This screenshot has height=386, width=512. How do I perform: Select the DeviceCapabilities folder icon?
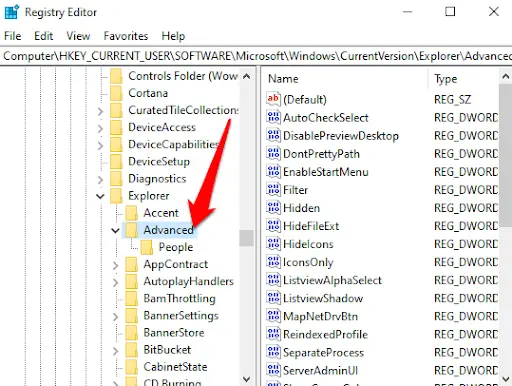[116, 144]
